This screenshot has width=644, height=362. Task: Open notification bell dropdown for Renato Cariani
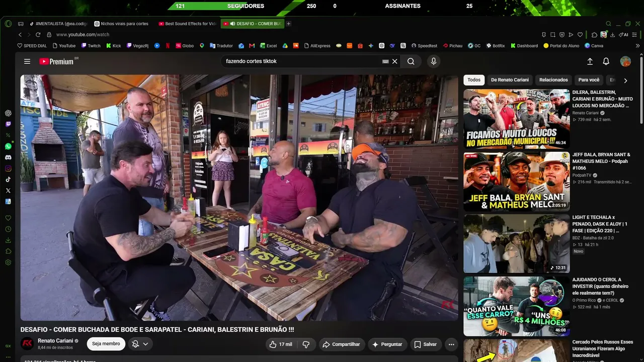click(140, 344)
